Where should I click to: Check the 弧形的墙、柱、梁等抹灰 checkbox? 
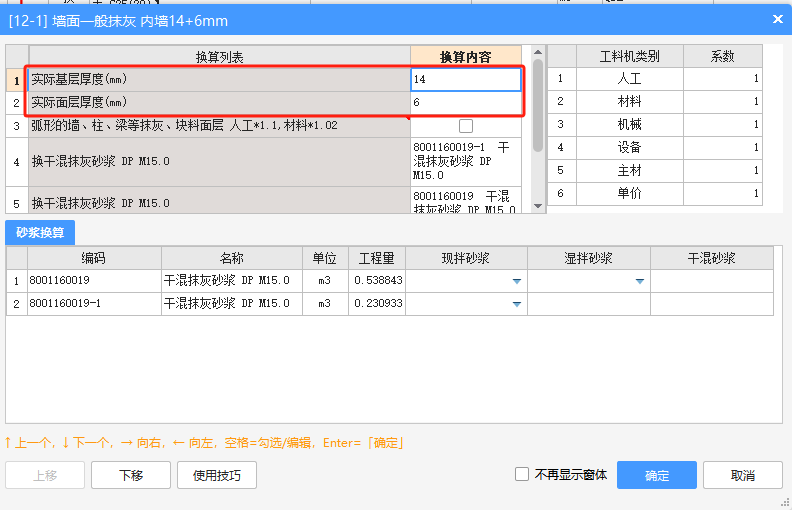(x=466, y=126)
